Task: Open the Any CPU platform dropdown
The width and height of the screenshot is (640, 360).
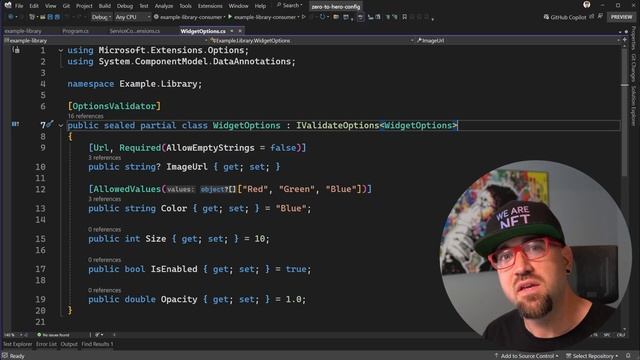Action: (133, 17)
